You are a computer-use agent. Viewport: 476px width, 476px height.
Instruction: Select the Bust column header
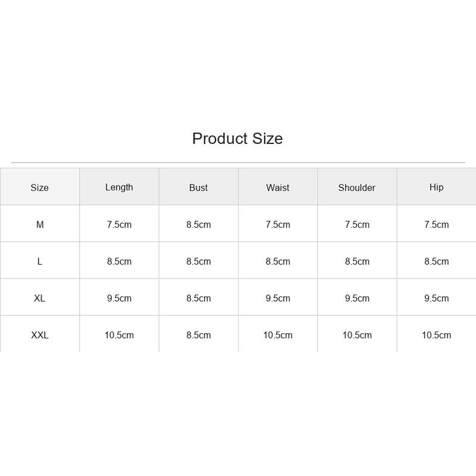(x=198, y=187)
